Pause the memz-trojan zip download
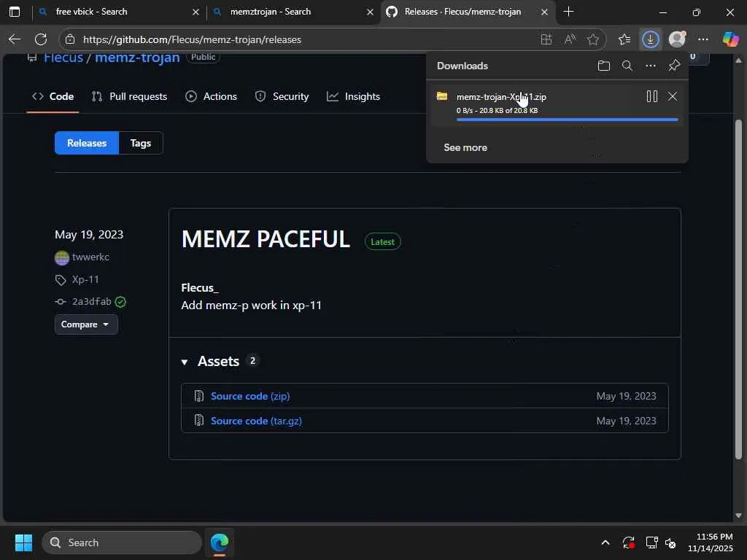Viewport: 747px width, 560px height. tap(651, 97)
